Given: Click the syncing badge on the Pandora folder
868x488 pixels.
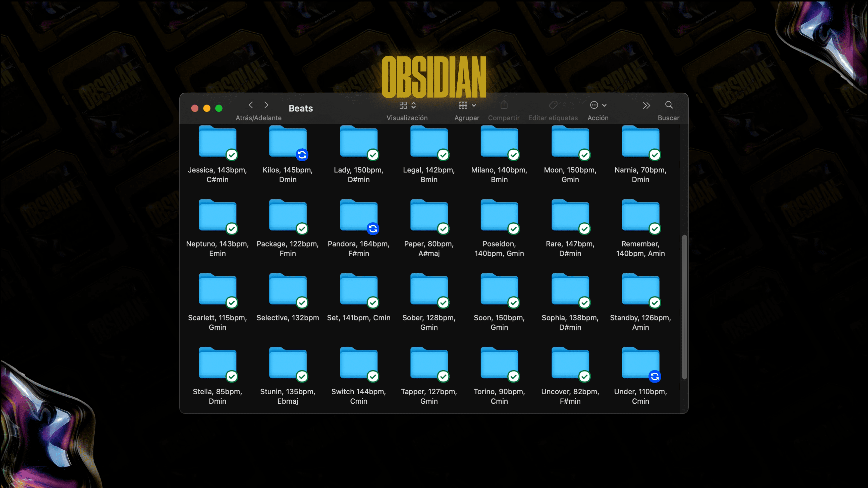Looking at the screenshot, I should [373, 229].
